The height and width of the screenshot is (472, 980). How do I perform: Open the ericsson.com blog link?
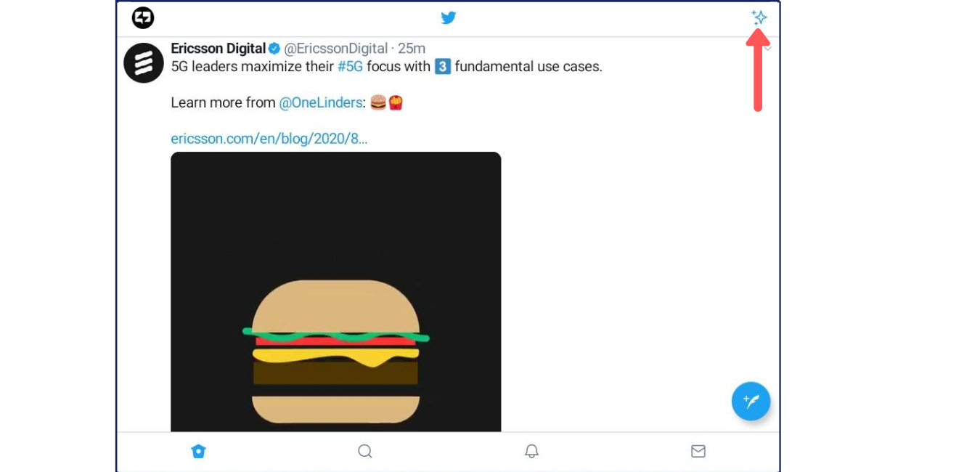269,139
